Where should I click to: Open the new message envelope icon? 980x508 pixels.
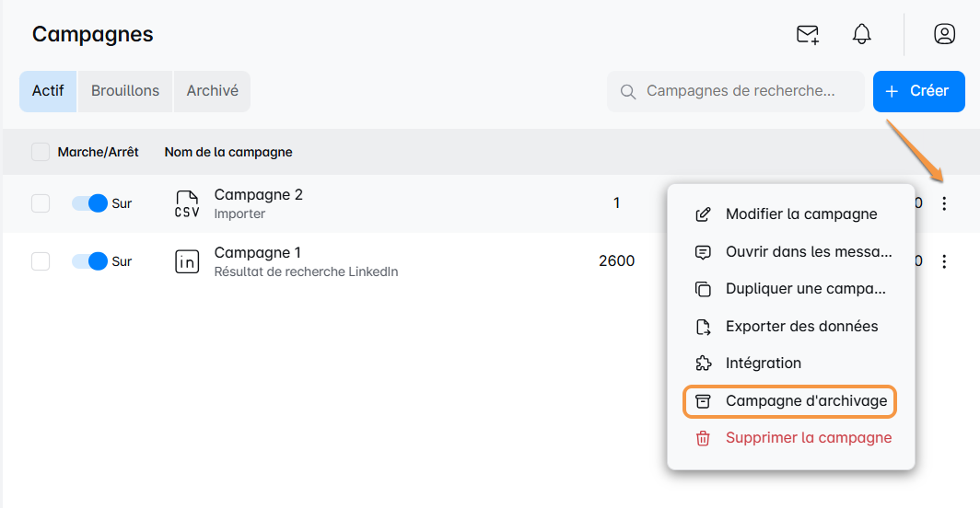(808, 35)
